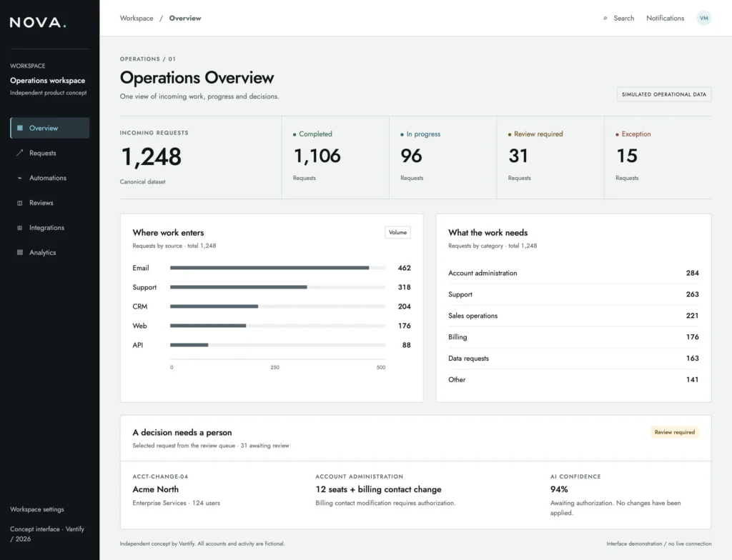Click the Volume button on chart card
This screenshot has height=560, width=732.
click(397, 232)
